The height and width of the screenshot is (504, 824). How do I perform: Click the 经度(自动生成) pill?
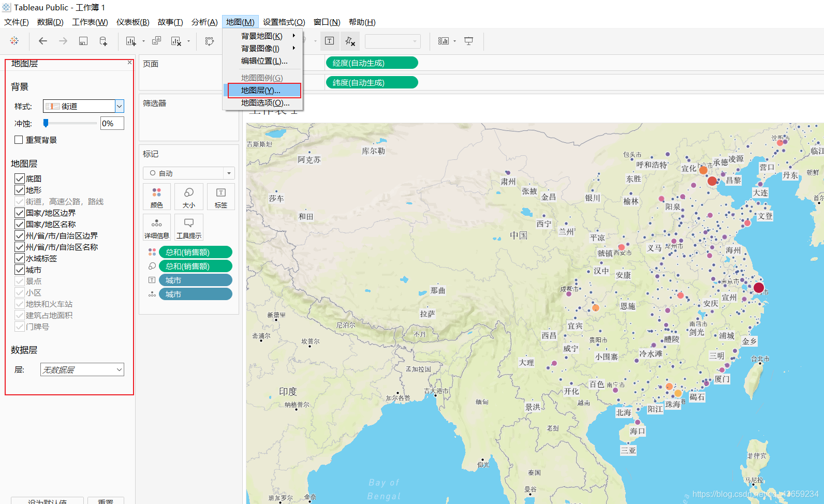(372, 63)
